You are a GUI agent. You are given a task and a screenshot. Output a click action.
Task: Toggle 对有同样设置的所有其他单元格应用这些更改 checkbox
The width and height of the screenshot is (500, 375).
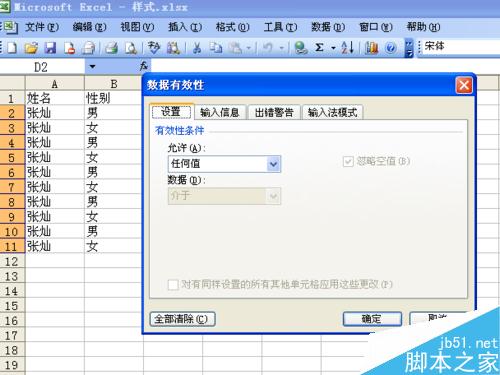[x=173, y=285]
